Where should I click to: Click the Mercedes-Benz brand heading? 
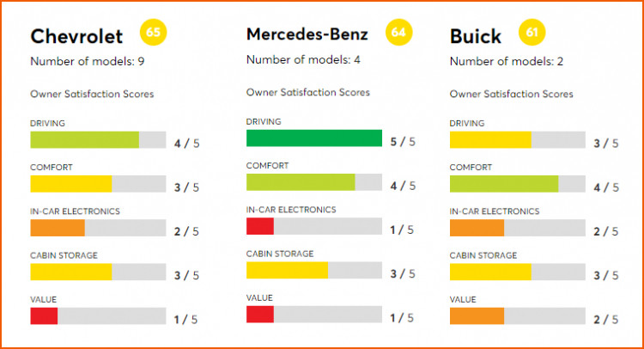click(307, 34)
